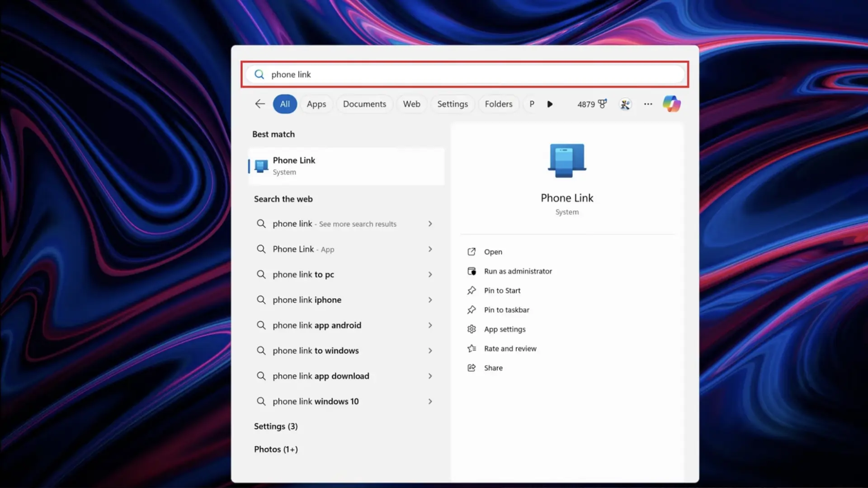Screen dimensions: 868x488
Task: Go back with the left arrow icon
Action: tap(260, 104)
